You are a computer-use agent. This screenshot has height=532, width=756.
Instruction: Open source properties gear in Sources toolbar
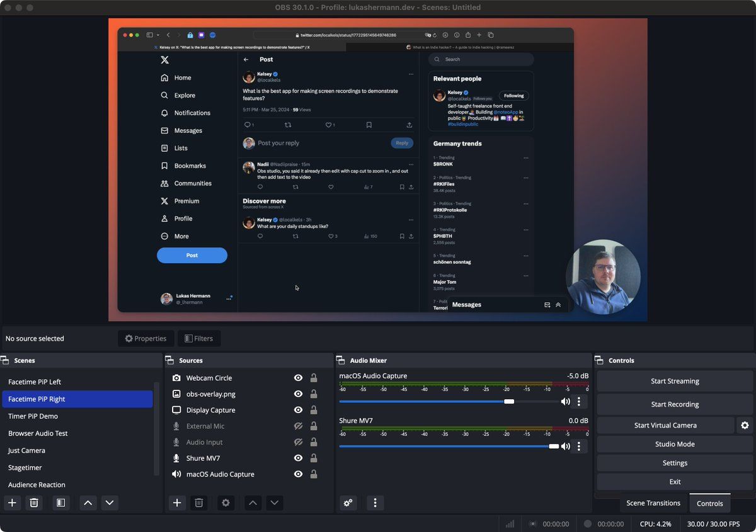click(226, 502)
